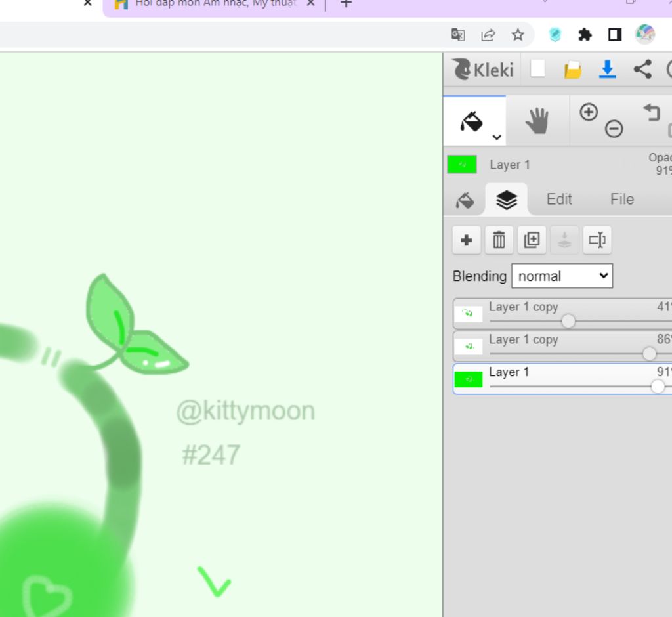
Task: Share the drawing with the share icon
Action: point(642,69)
